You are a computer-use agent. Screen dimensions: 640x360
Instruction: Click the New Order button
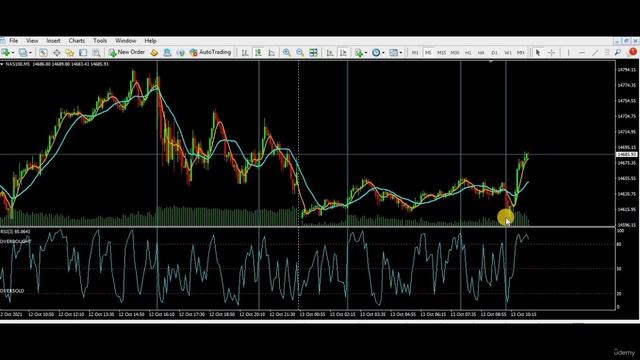coord(127,52)
